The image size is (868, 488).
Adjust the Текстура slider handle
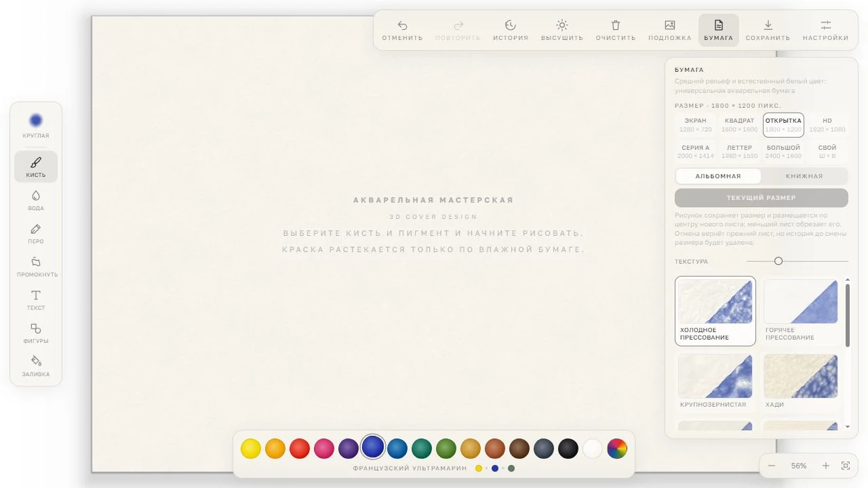coord(778,261)
